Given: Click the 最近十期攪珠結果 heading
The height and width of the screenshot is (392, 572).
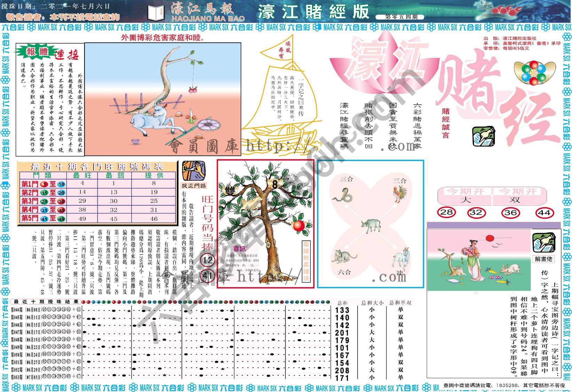Looking at the screenshot, I should (x=46, y=302).
